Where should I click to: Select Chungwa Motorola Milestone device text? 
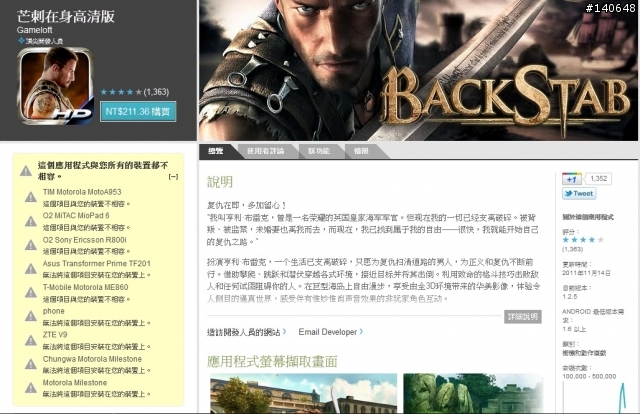(x=92, y=359)
